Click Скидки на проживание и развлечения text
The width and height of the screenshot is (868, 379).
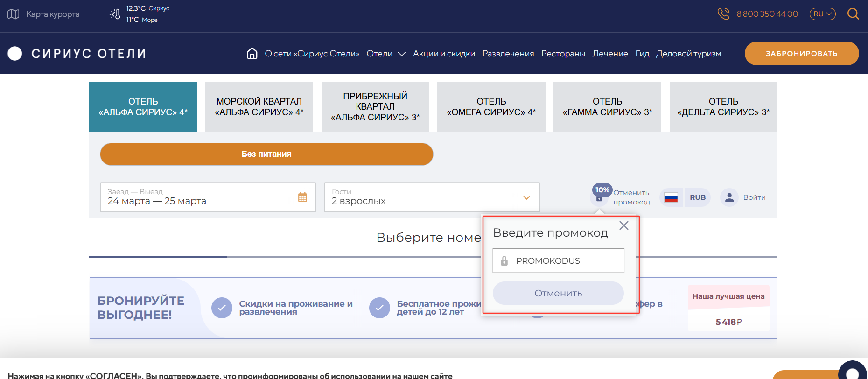pyautogui.click(x=296, y=308)
